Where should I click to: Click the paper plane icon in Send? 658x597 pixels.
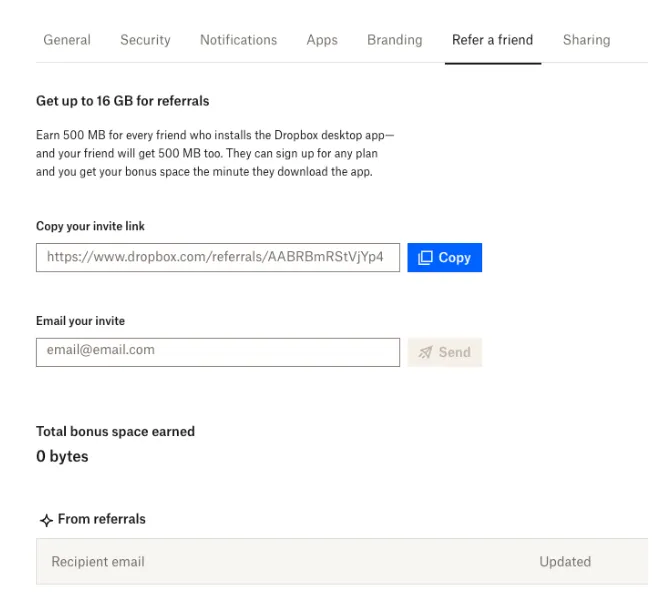click(425, 352)
